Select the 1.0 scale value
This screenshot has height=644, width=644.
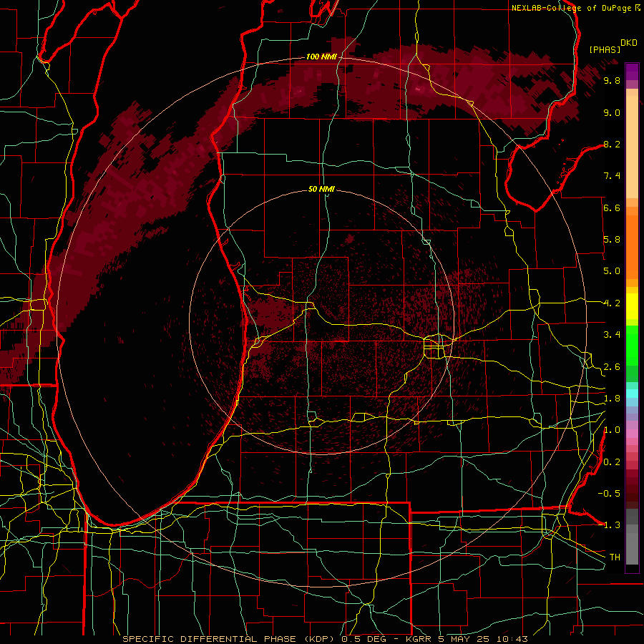612,430
